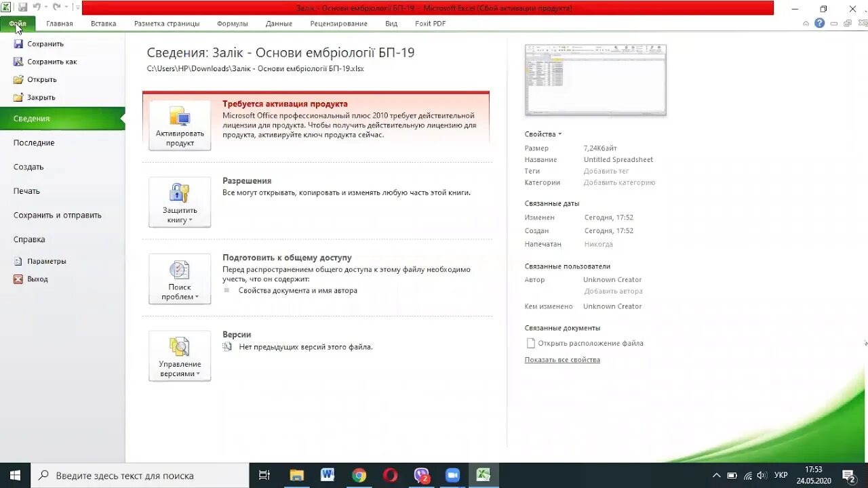
Task: Click the taskbar search box
Action: pyautogui.click(x=140, y=475)
